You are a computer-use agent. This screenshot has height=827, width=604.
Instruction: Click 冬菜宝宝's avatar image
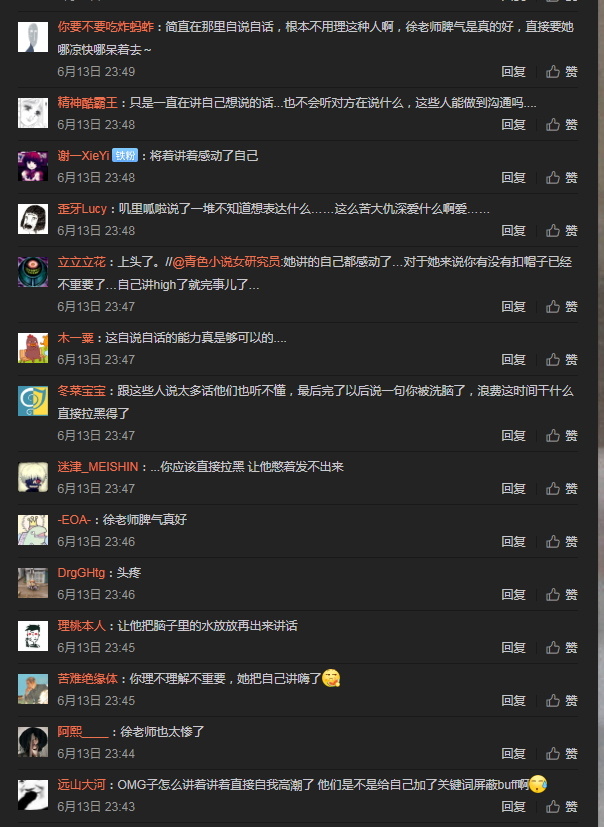coord(33,401)
